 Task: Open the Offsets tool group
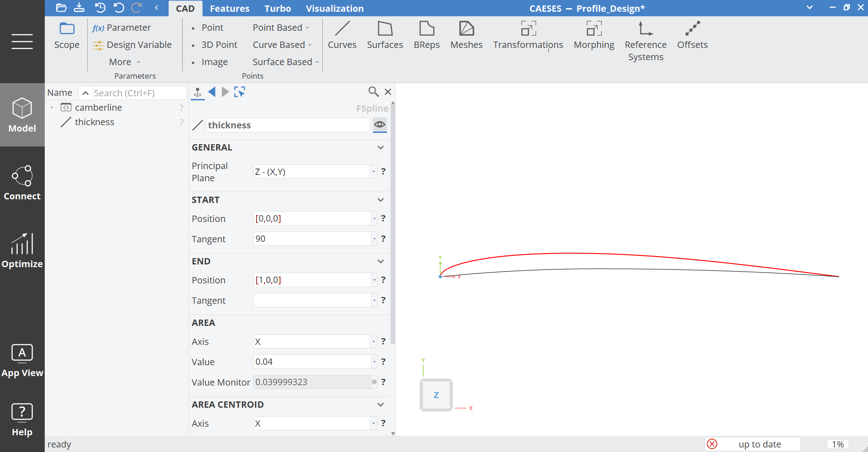coord(693,36)
